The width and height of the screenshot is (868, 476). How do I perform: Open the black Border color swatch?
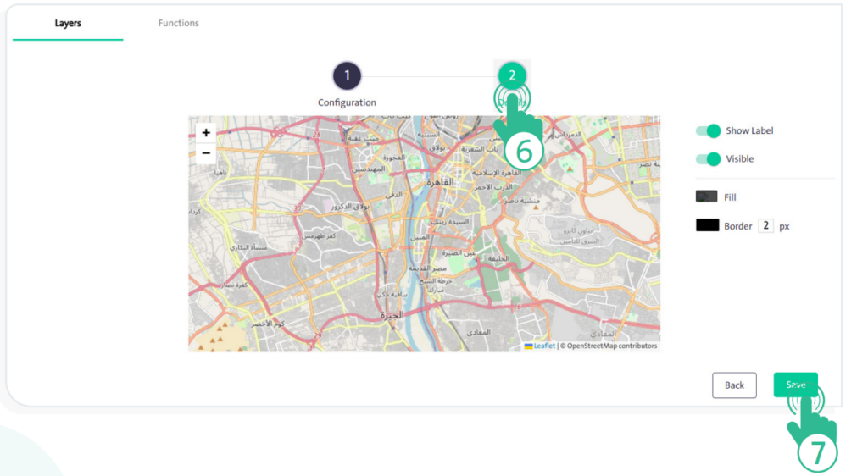tap(707, 226)
